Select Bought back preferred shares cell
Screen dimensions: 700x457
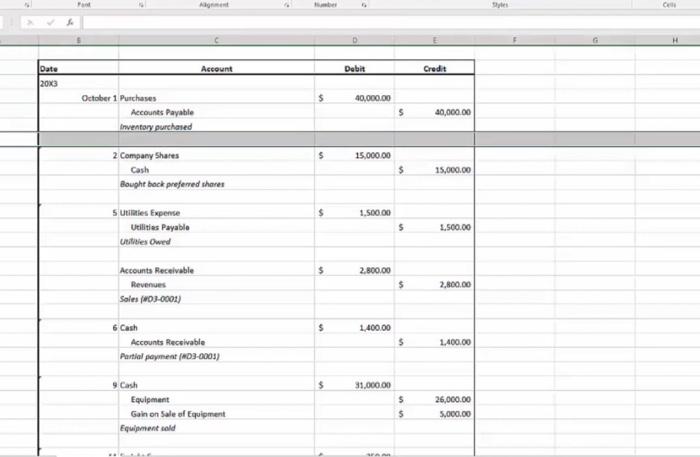(217, 184)
